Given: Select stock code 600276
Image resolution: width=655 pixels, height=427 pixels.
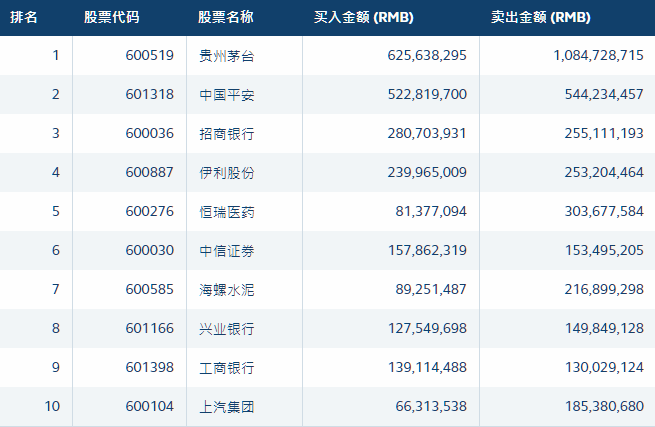Looking at the screenshot, I should (150, 211).
